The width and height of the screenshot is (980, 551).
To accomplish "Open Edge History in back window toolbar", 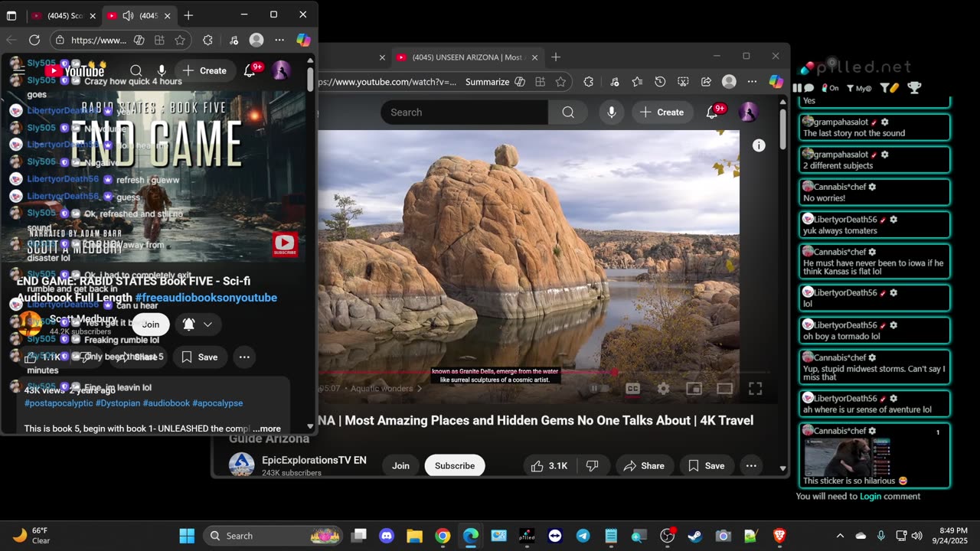I will (x=660, y=82).
